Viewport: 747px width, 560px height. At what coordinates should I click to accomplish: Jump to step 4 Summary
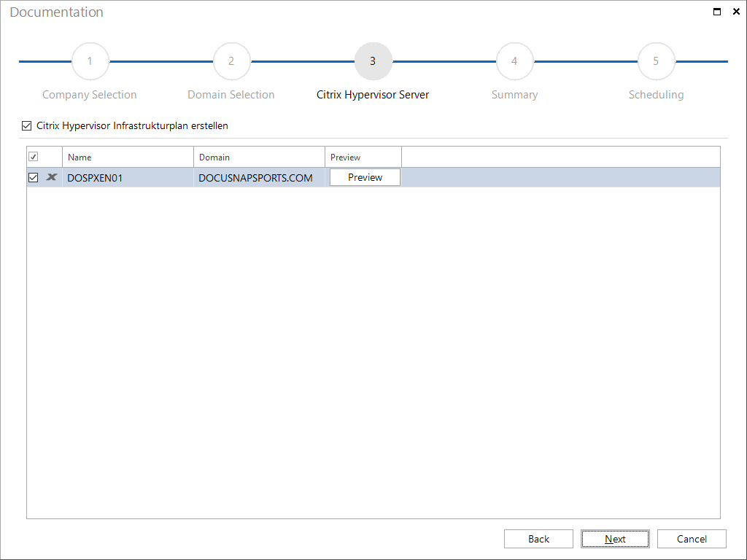tap(514, 61)
